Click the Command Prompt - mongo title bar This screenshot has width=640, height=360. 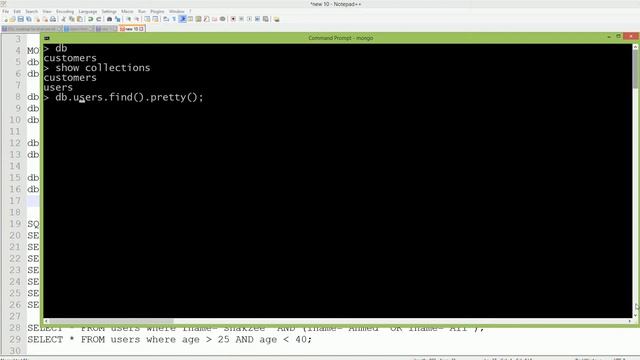point(340,38)
